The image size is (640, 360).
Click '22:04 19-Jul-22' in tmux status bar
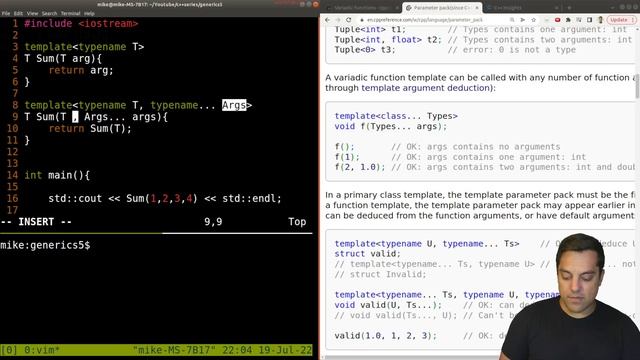[x=267, y=350]
